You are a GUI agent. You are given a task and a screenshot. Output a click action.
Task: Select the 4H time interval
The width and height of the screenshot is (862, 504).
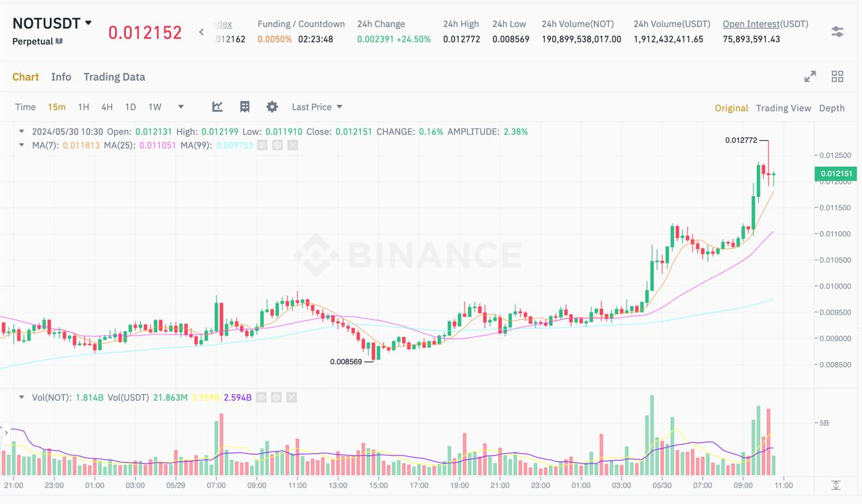[107, 107]
